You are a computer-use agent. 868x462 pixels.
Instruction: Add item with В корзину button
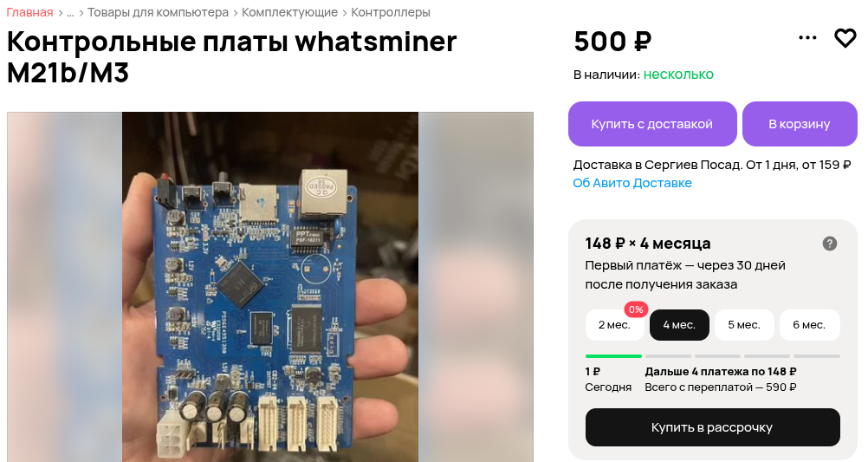pos(800,124)
